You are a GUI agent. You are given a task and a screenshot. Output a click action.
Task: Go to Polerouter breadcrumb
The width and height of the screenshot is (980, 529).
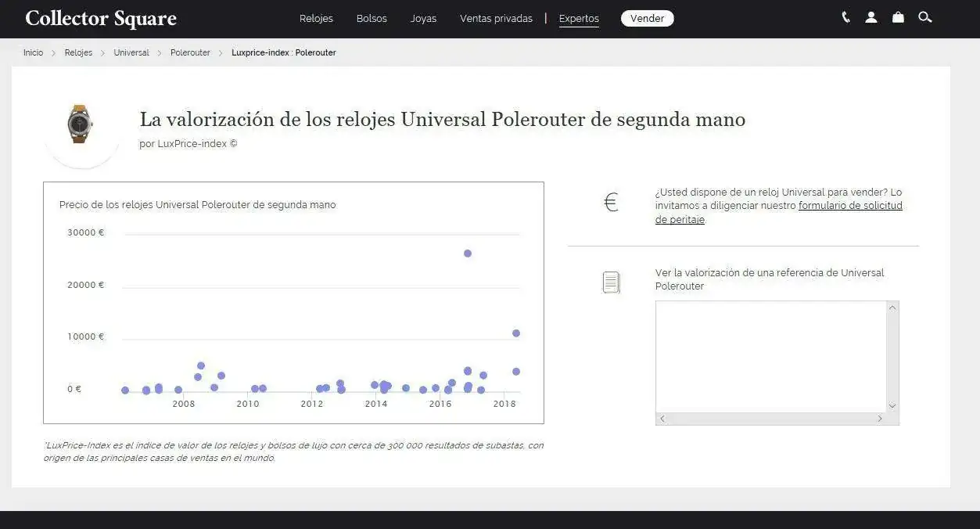[190, 52]
